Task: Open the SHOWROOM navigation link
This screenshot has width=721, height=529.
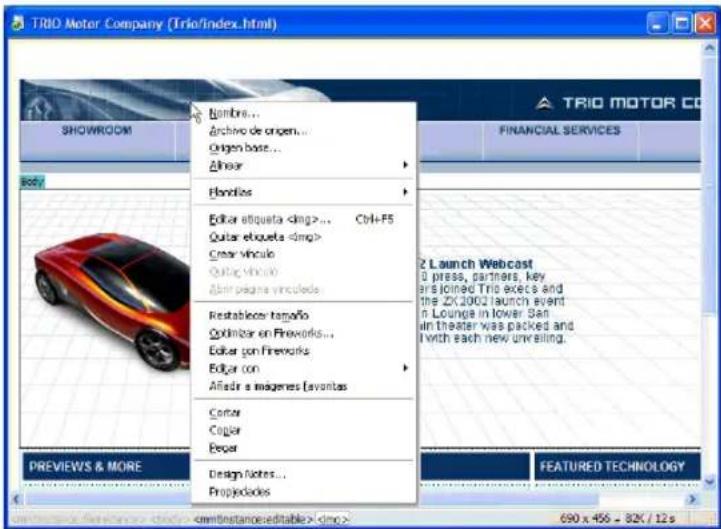Action: pos(97,131)
